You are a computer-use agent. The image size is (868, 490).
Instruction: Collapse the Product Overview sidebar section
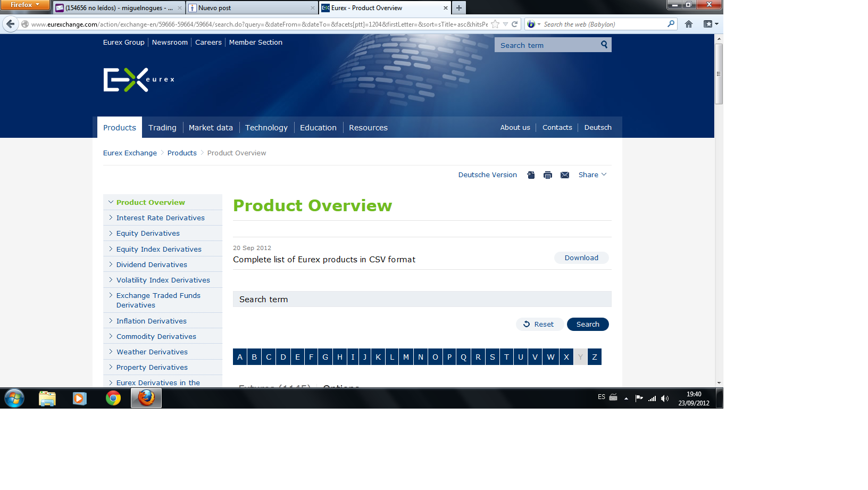[x=111, y=202]
